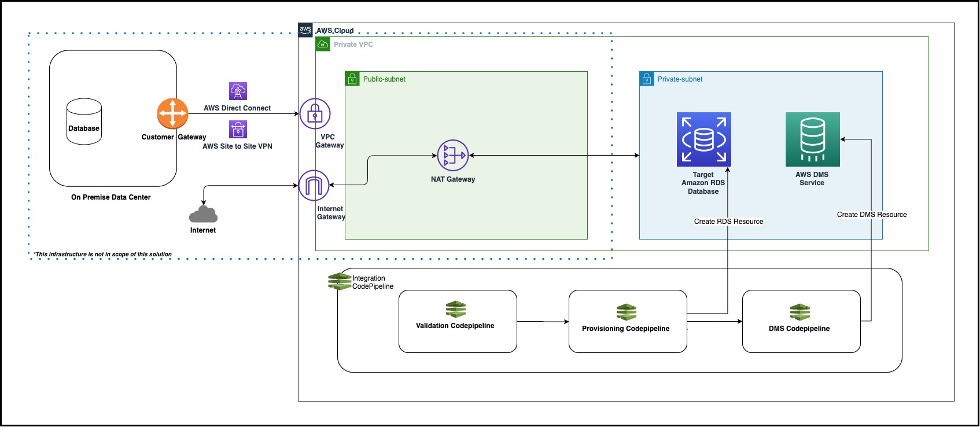The height and width of the screenshot is (427, 980).
Task: Select the 'AWS Cloud' label
Action: (x=335, y=31)
